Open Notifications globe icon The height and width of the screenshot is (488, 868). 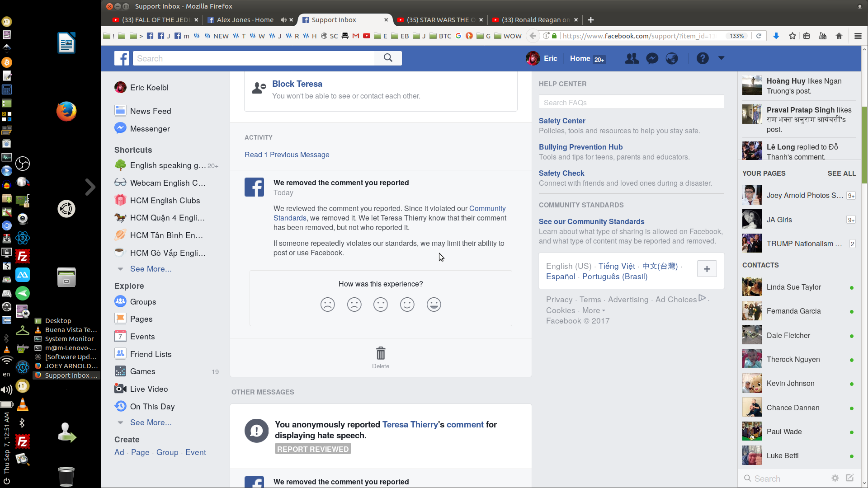click(x=672, y=58)
